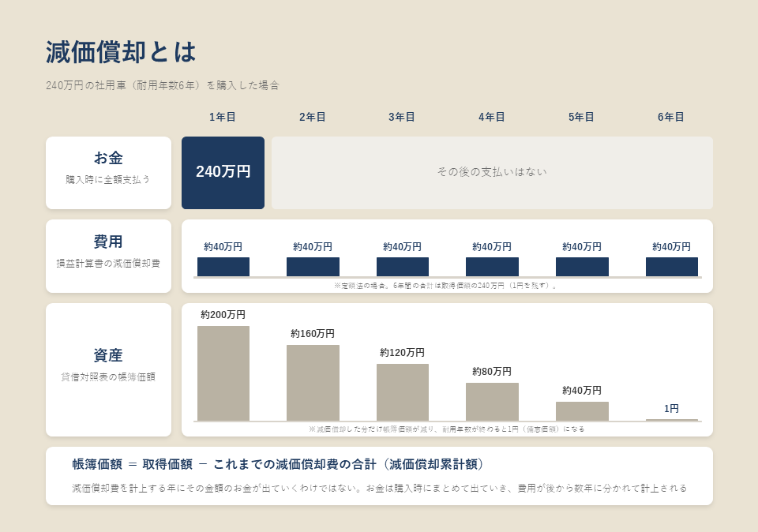Click the beige asset bar under 約120万円
Viewport: 758px width, 532px height.
[403, 392]
